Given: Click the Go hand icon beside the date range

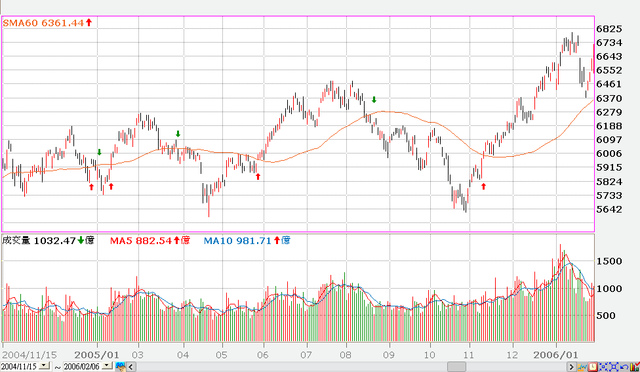Looking at the screenshot, I should click(x=120, y=366).
